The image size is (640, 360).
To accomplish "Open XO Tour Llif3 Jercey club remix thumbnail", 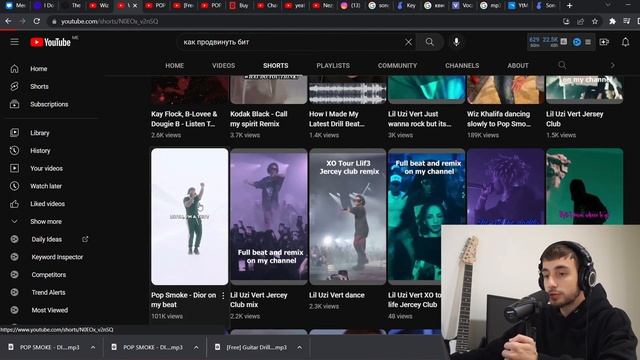I will (x=348, y=216).
